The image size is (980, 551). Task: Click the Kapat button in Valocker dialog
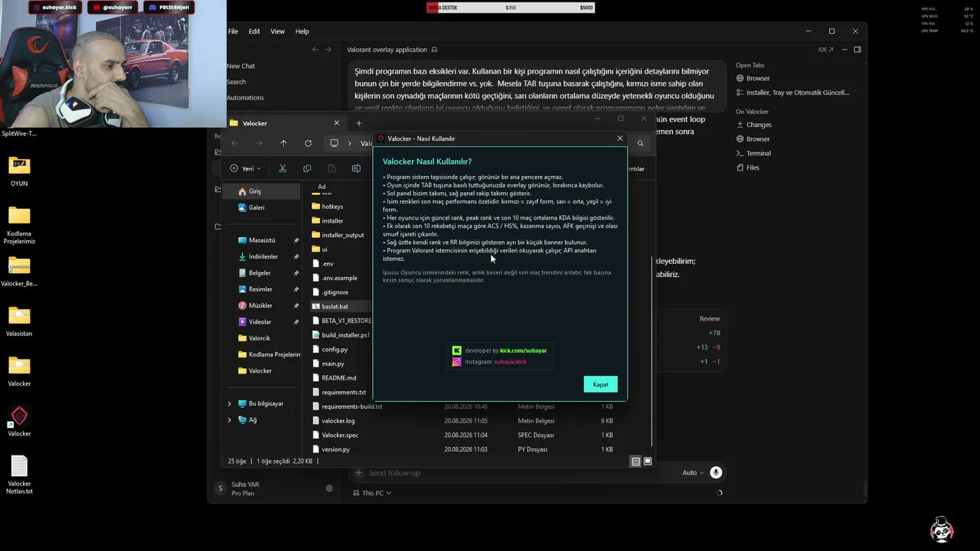click(600, 384)
